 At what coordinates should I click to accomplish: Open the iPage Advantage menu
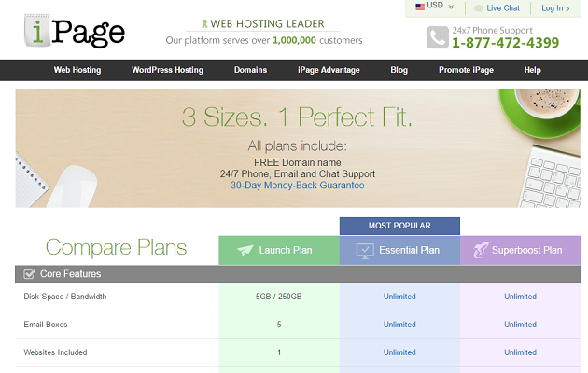pos(329,70)
